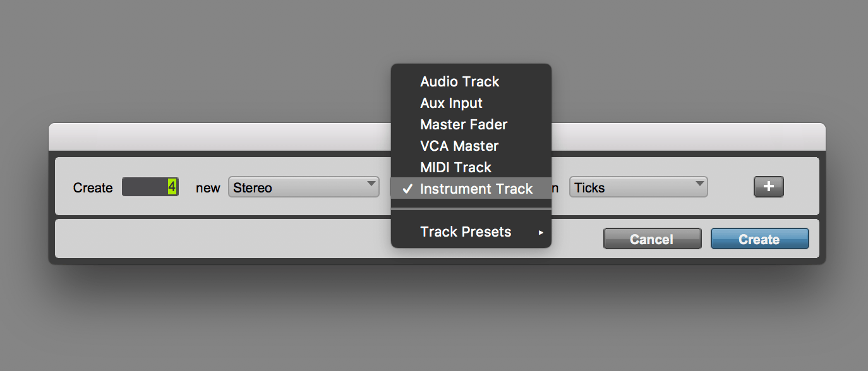This screenshot has height=371, width=868.
Task: Click the track count field showing 4
Action: coord(150,187)
